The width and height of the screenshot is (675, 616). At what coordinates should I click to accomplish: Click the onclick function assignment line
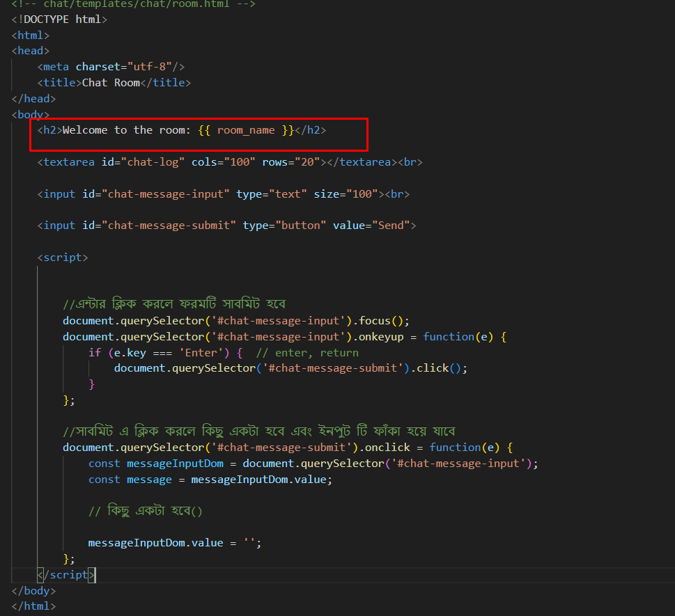click(287, 448)
